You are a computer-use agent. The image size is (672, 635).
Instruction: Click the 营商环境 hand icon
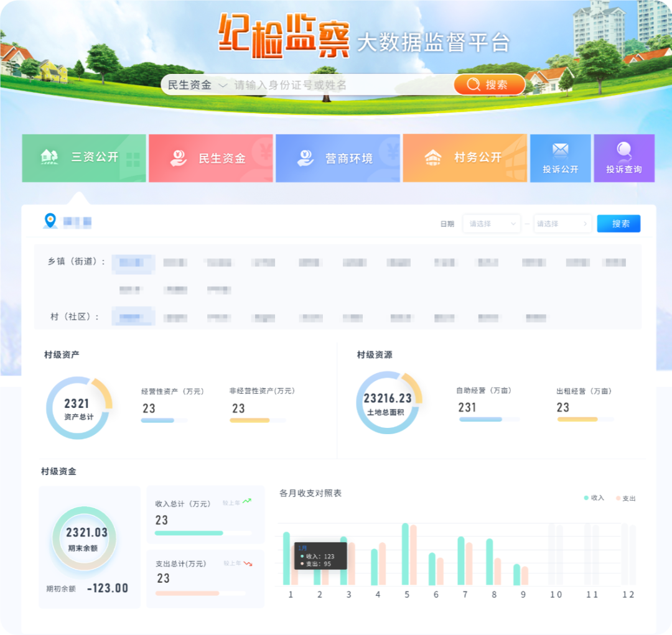304,157
